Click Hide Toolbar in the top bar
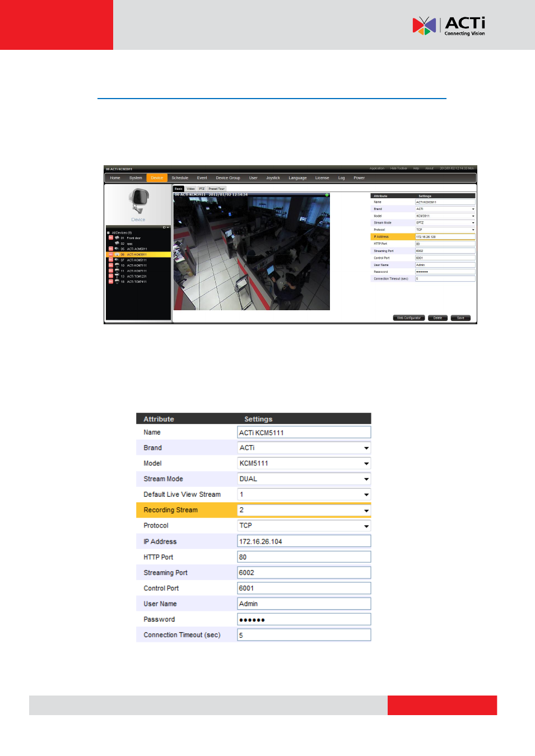Viewport: 535px width, 756px height. pos(399,169)
